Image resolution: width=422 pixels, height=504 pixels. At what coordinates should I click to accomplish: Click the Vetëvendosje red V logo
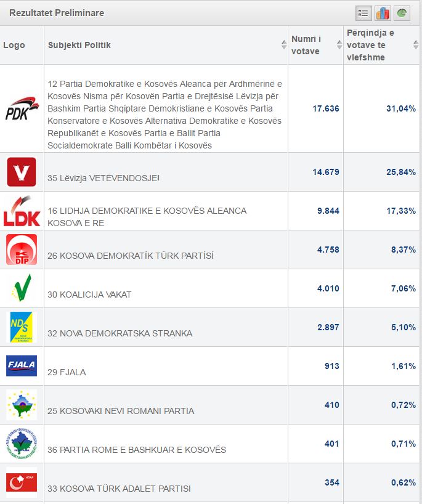(22, 172)
